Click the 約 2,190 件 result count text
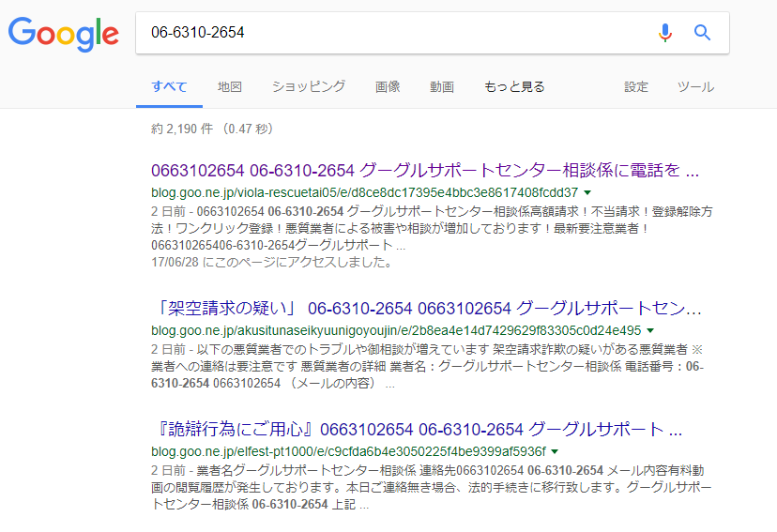 212,129
